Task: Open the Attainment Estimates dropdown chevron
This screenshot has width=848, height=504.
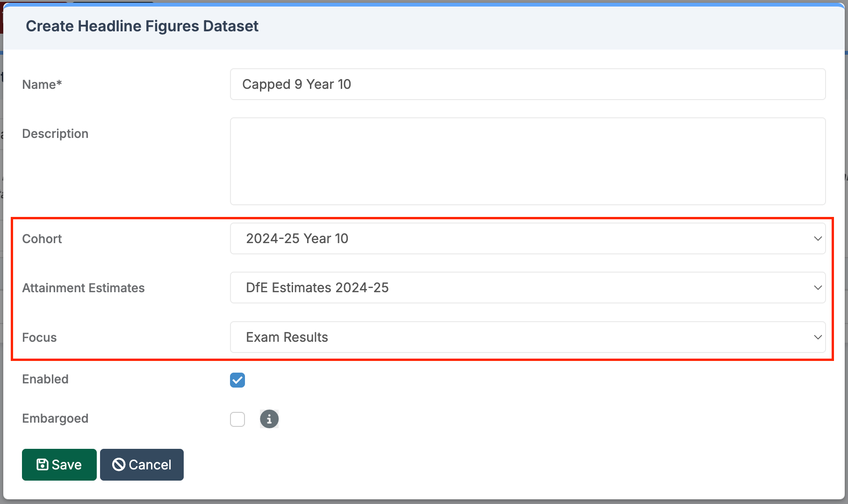Action: [817, 288]
